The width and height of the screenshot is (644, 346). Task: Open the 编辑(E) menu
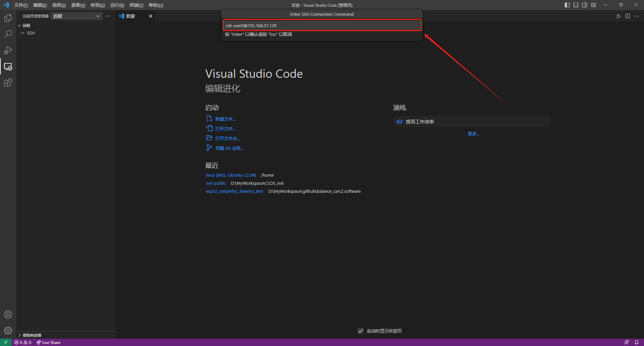[40, 5]
